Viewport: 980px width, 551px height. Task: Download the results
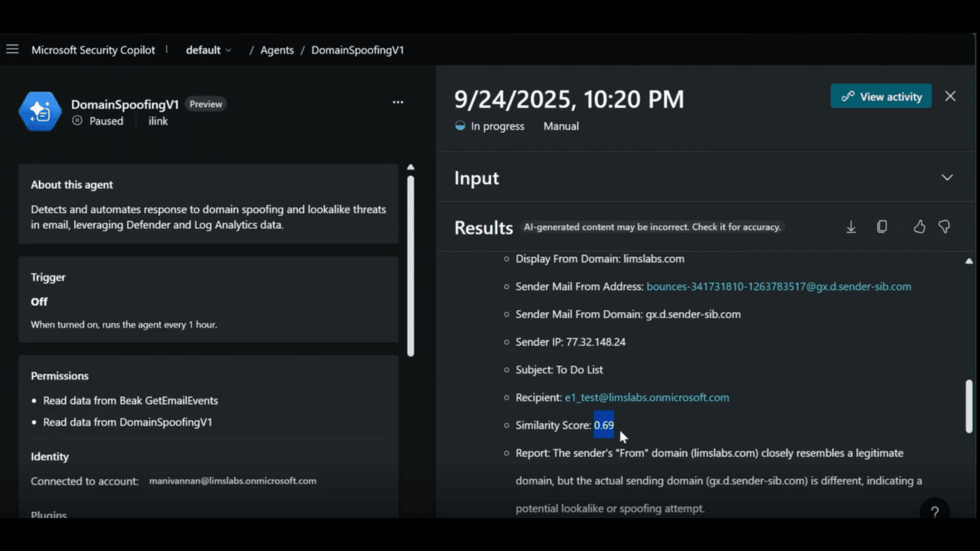[851, 227]
